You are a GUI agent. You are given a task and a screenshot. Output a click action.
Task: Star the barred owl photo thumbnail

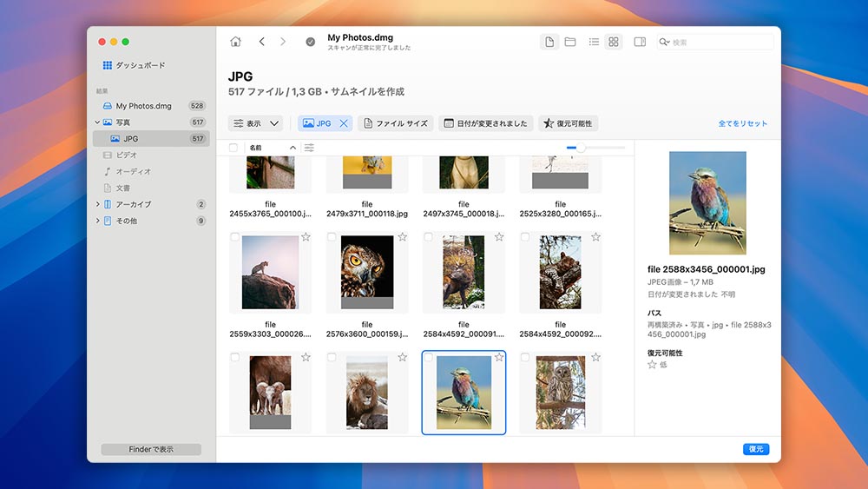pyautogui.click(x=595, y=357)
